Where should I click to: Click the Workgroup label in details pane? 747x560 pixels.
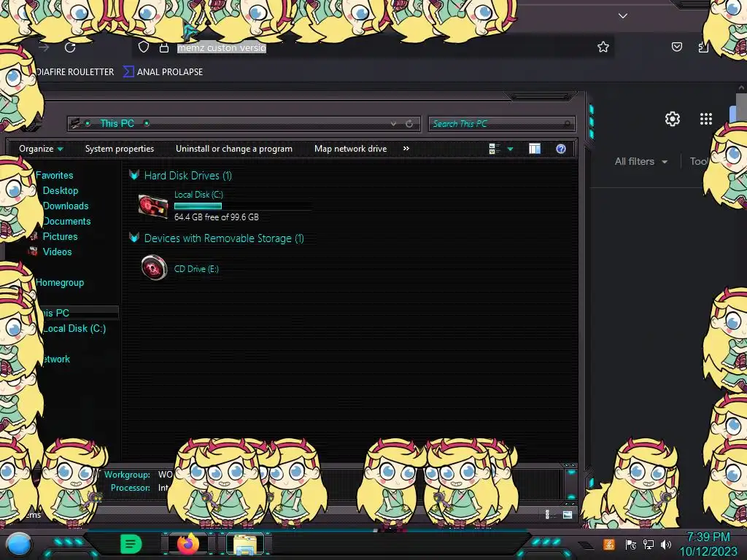(127, 474)
